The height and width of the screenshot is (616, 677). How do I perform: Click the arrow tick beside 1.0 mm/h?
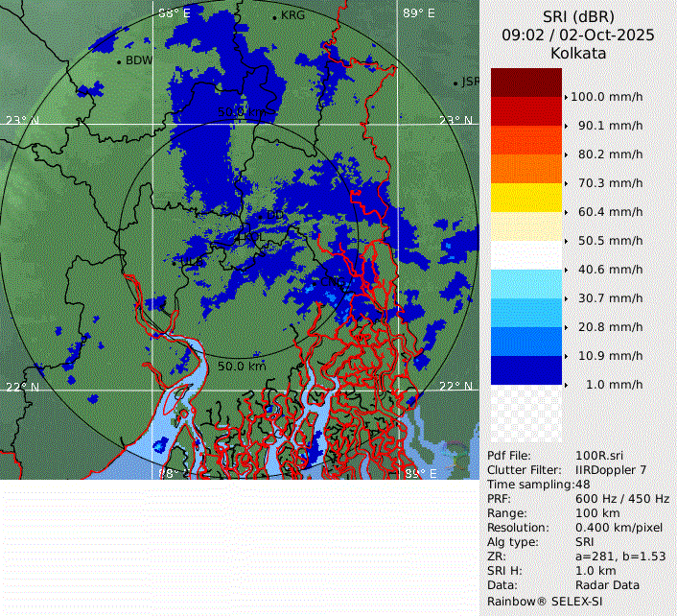tap(566, 385)
